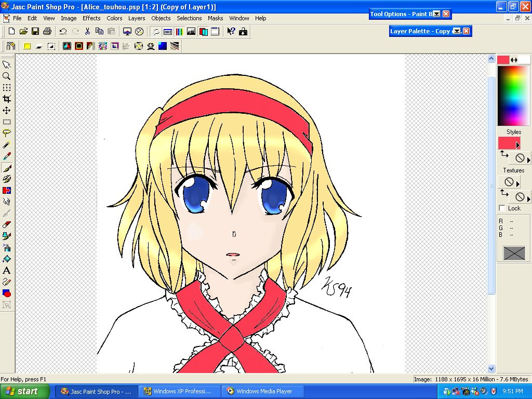
Task: Switch to Windows Media Player taskbar button
Action: (262, 391)
